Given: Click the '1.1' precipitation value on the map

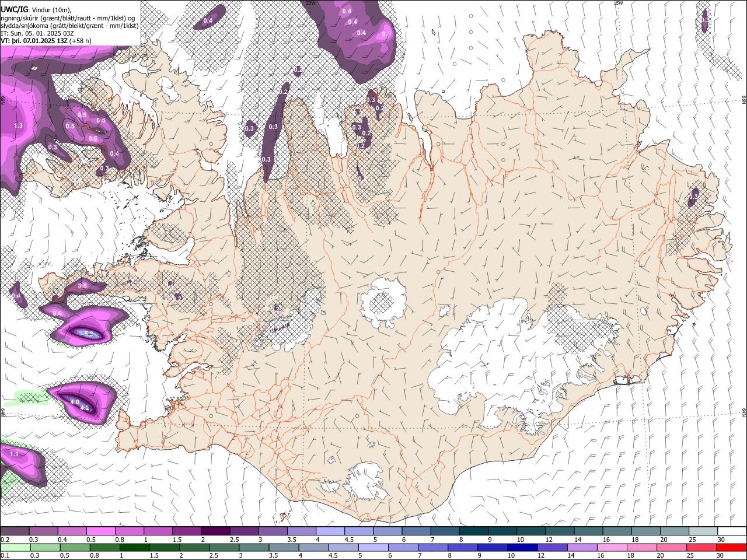Looking at the screenshot, I should 15,453.
